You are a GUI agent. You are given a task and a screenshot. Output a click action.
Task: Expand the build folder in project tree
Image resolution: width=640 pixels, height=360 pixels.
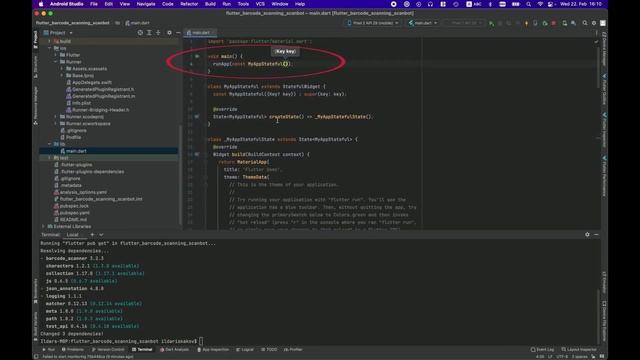click(49, 41)
